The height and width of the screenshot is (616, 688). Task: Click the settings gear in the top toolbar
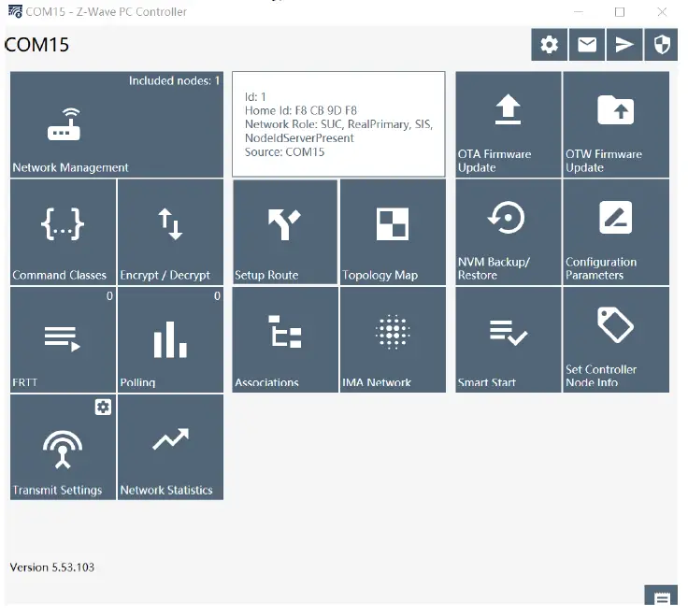click(550, 45)
